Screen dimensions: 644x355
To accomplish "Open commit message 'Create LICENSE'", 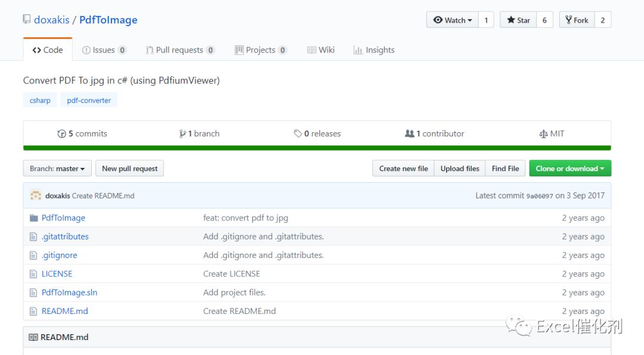I will 231,274.
